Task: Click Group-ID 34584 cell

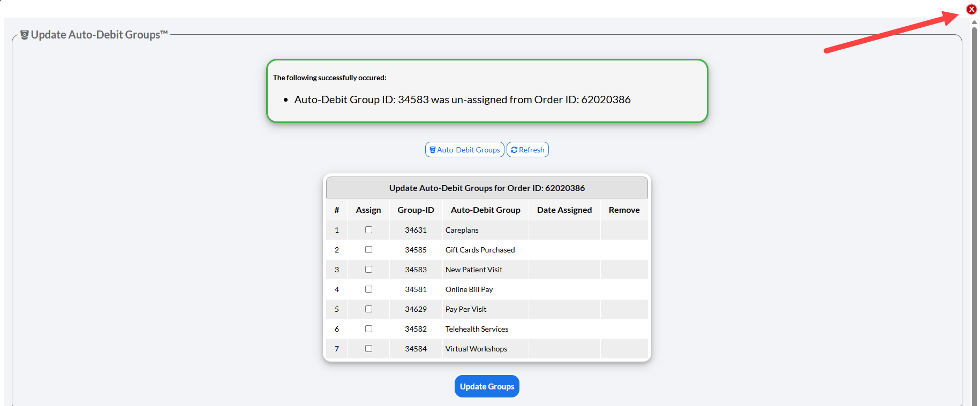Action: (416, 349)
